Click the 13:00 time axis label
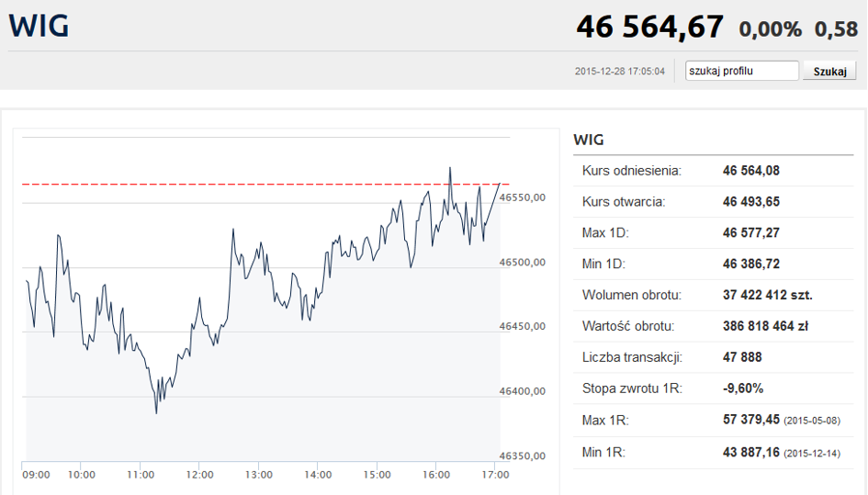Image resolution: width=868 pixels, height=495 pixels. click(258, 475)
